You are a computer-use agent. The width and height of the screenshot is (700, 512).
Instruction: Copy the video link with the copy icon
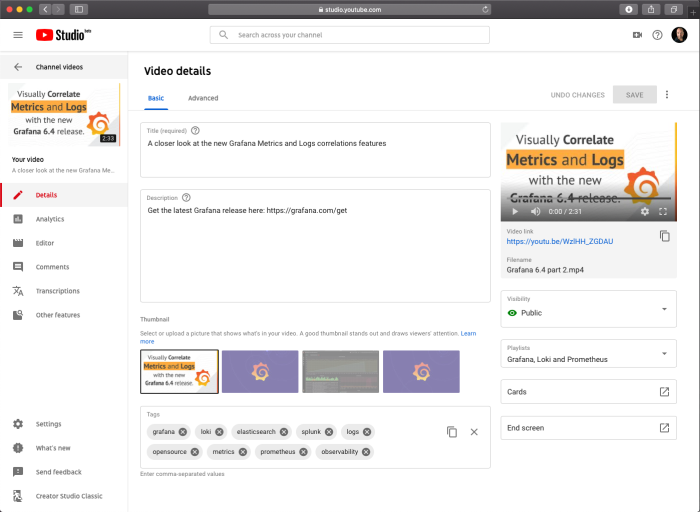click(665, 236)
